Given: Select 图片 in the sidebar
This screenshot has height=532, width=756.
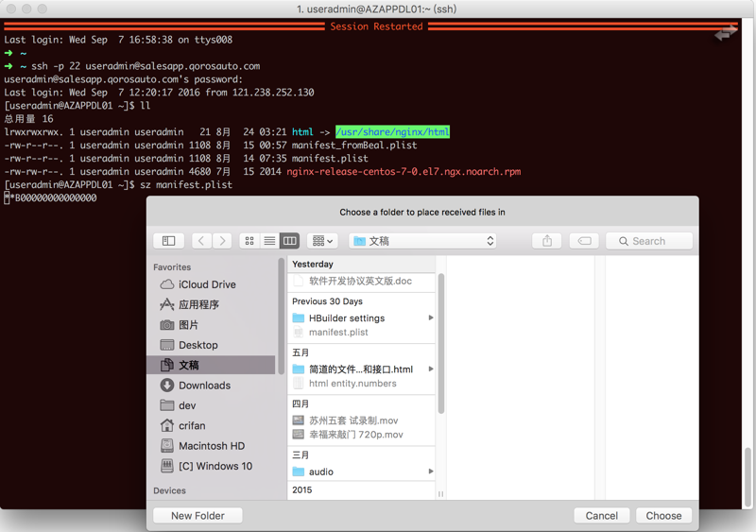Looking at the screenshot, I should 212,325.
